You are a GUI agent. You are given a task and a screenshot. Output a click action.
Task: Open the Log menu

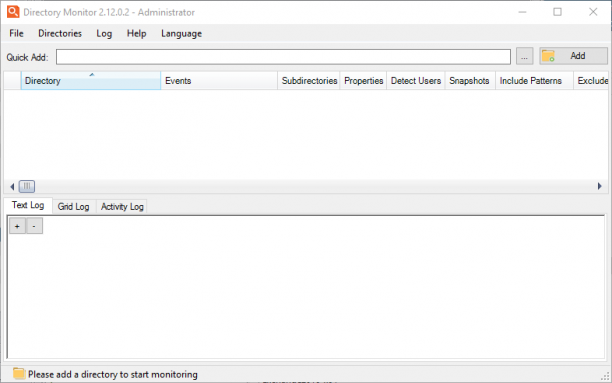pyautogui.click(x=104, y=34)
